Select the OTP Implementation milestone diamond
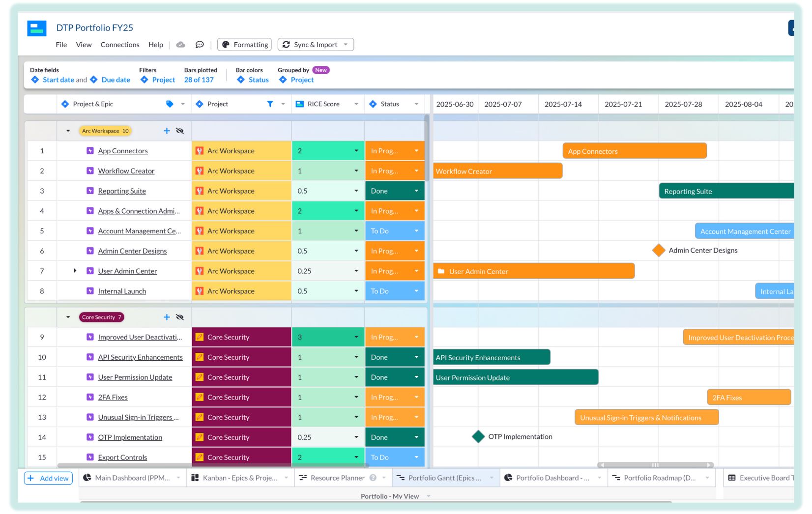 point(478,436)
